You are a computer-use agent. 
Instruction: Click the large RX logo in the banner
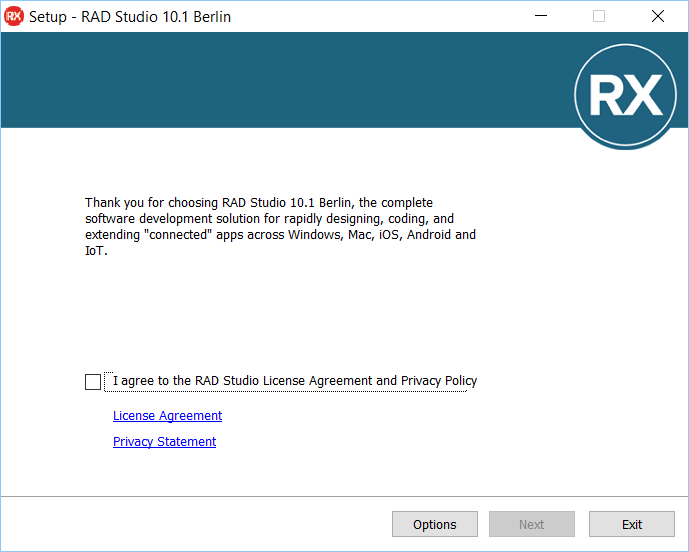625,95
